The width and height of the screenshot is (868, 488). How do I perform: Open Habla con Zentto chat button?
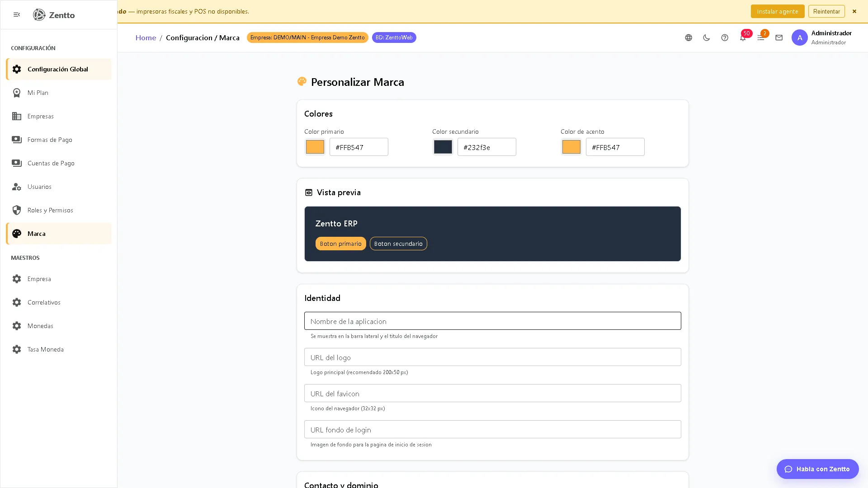[817, 469]
